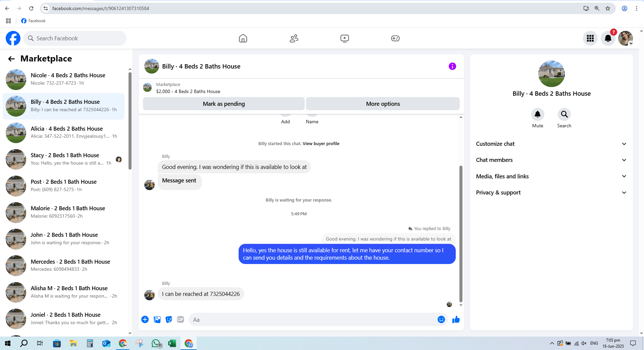Open the Chrome three-dot menu
The height and width of the screenshot is (350, 644).
(x=637, y=8)
